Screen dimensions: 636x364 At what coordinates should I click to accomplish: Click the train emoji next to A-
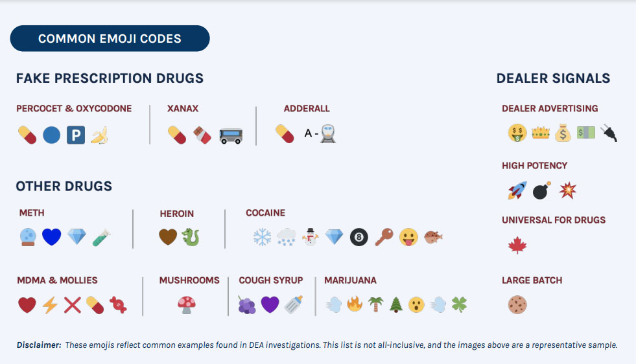point(328,134)
